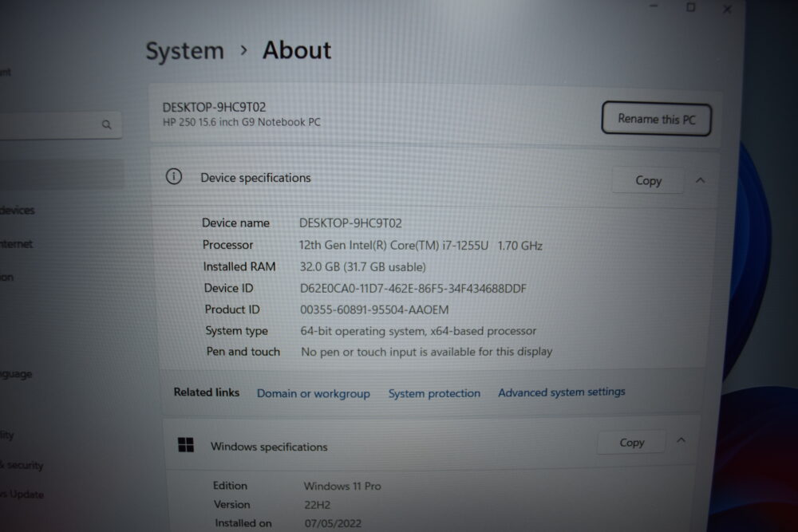Open the System protection link
The height and width of the screenshot is (532, 798).
434,393
